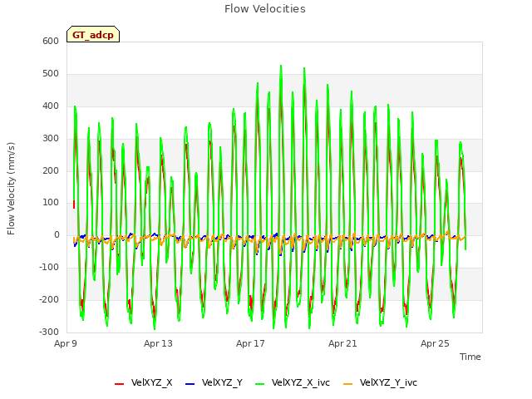
Task: Click the -300 y-axis tick label
Action: pos(49,332)
